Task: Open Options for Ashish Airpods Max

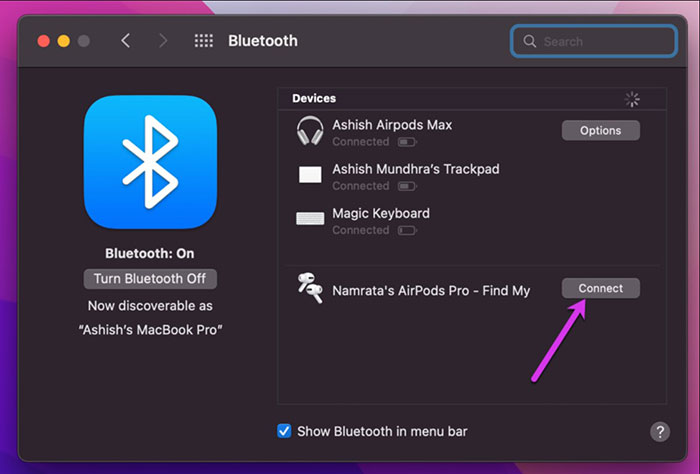Action: coord(600,130)
